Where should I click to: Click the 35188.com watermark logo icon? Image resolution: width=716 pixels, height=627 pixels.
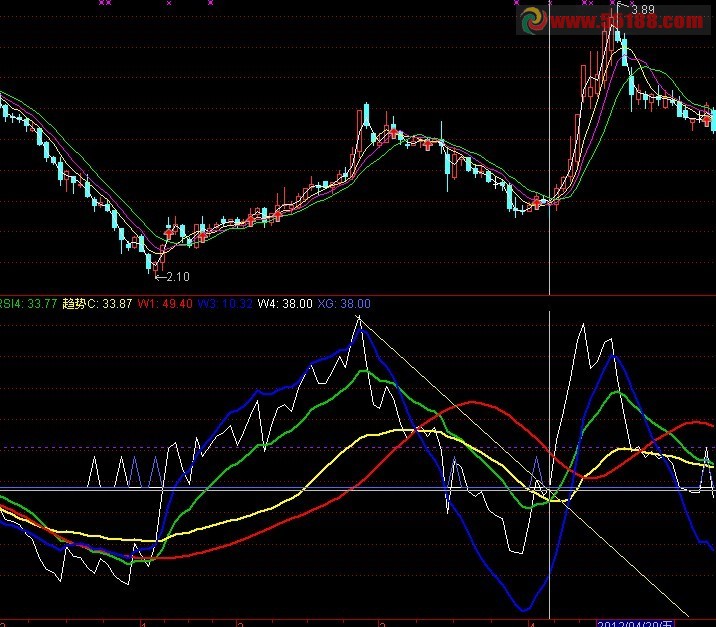point(532,19)
